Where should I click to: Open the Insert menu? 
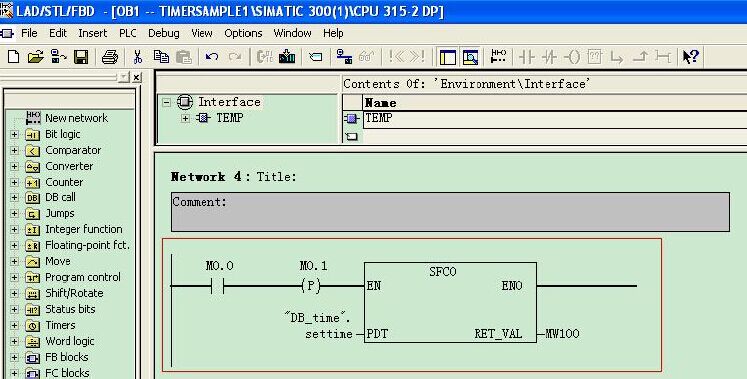[x=93, y=33]
